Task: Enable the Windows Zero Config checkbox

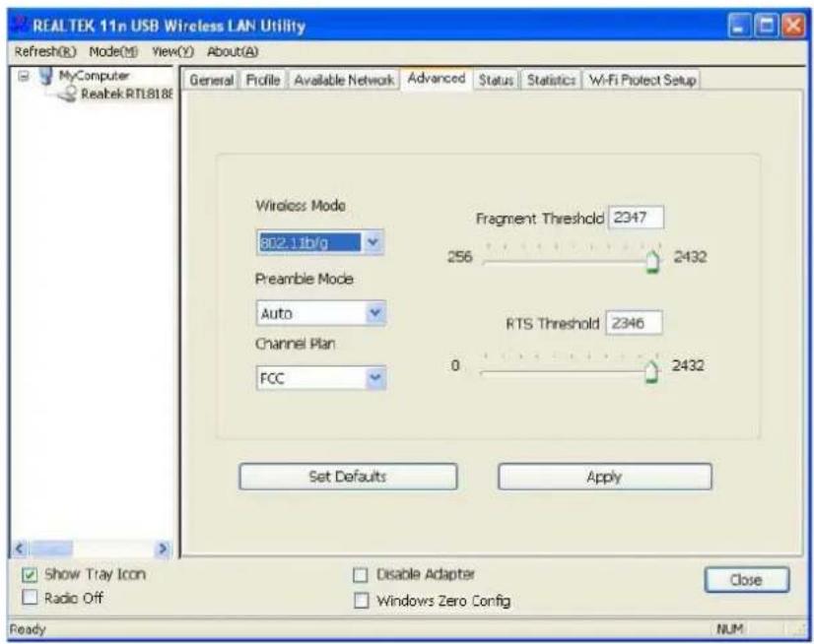Action: (x=361, y=601)
